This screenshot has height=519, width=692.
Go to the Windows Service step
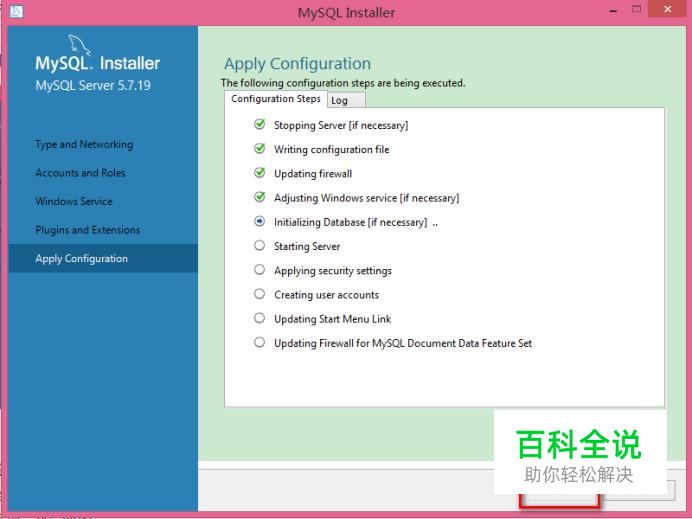[74, 201]
